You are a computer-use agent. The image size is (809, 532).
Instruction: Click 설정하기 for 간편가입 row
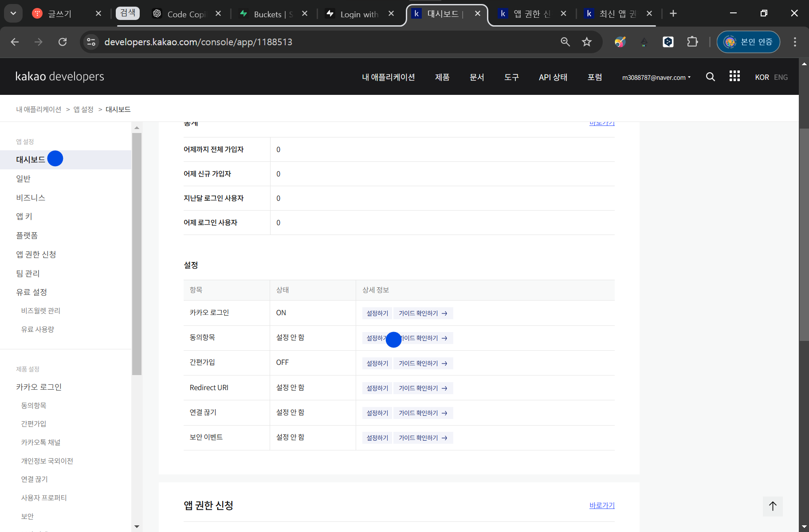point(377,364)
